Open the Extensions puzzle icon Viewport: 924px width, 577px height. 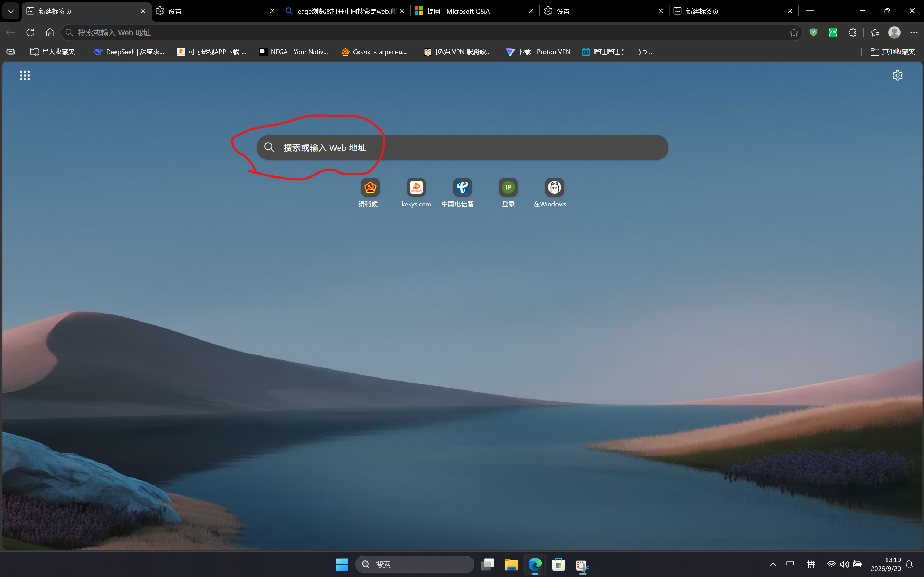point(853,32)
